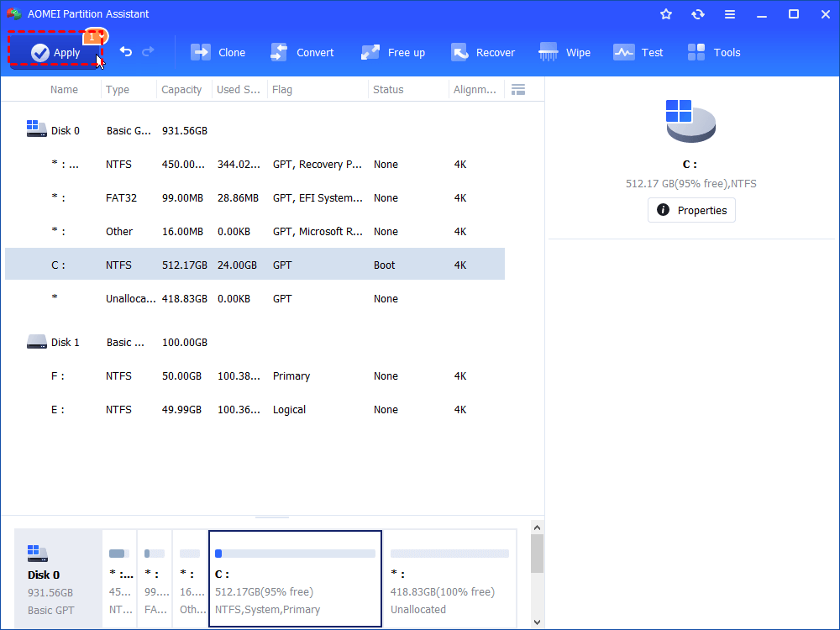Click the Apply button

(x=55, y=52)
